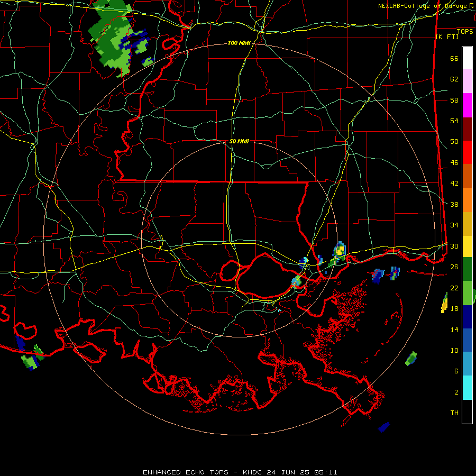
Task: Click the white swatch on the tops legend
Action: tap(467, 58)
